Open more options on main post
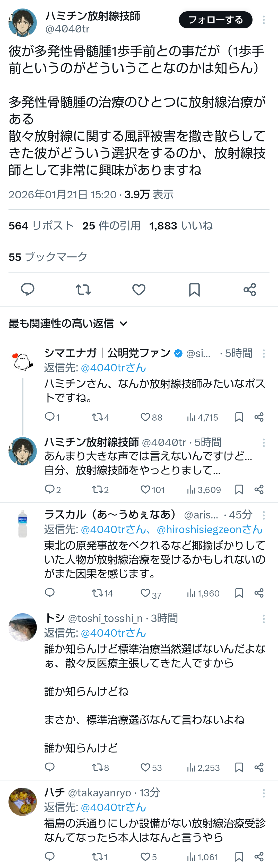The height and width of the screenshot is (868, 278). click(264, 20)
